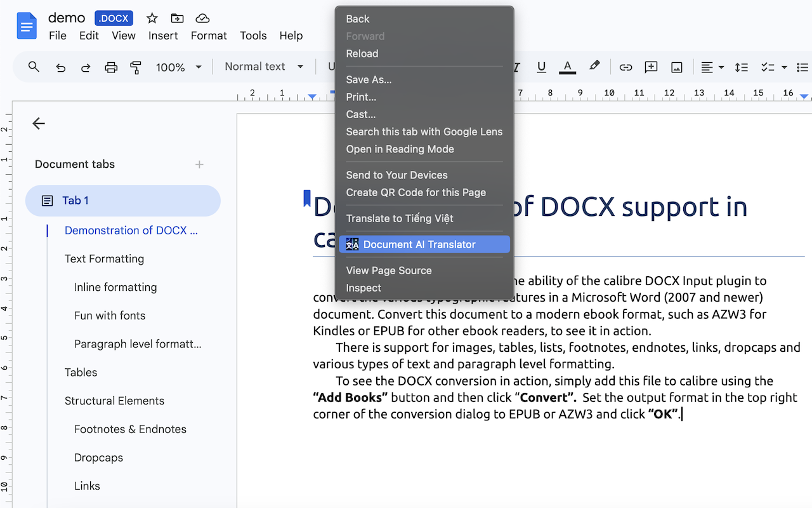The height and width of the screenshot is (508, 812).
Task: Jump to Demonstration of DOCX outline heading
Action: [131, 231]
